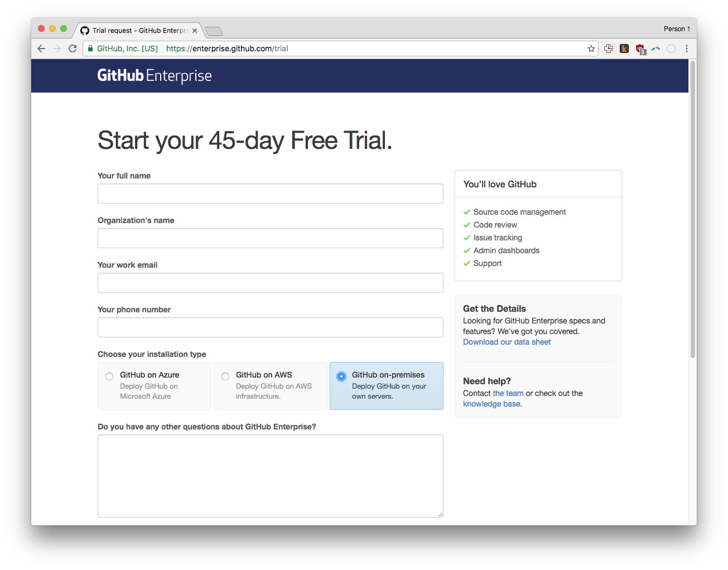
Task: Select the GitHub on Azure radio button
Action: 109,376
